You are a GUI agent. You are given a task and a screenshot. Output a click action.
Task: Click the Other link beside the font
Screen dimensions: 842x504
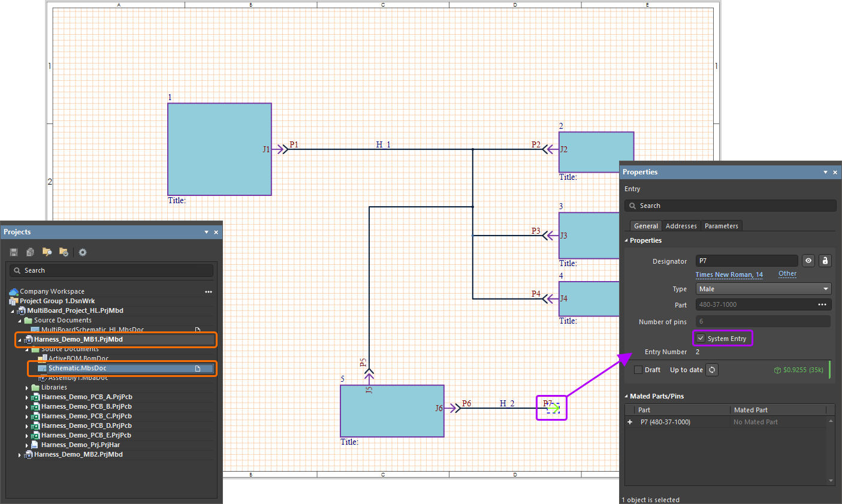pyautogui.click(x=787, y=274)
